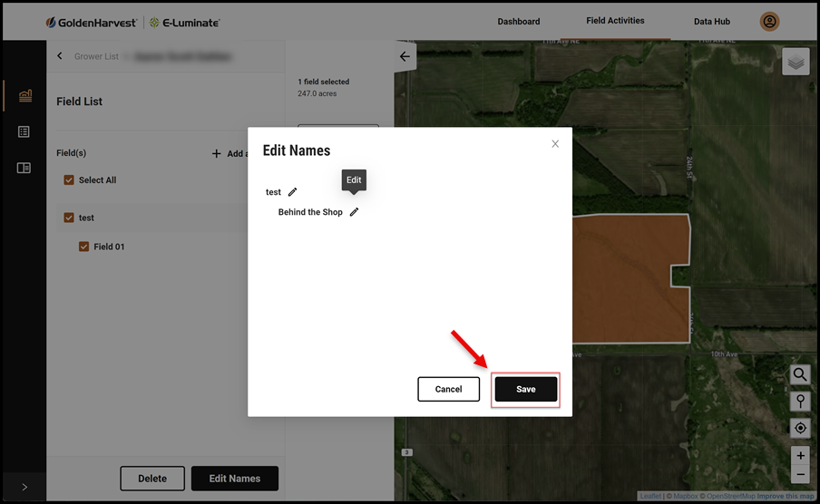Click the 'Field 01' label
This screenshot has width=820, height=504.
[109, 247]
